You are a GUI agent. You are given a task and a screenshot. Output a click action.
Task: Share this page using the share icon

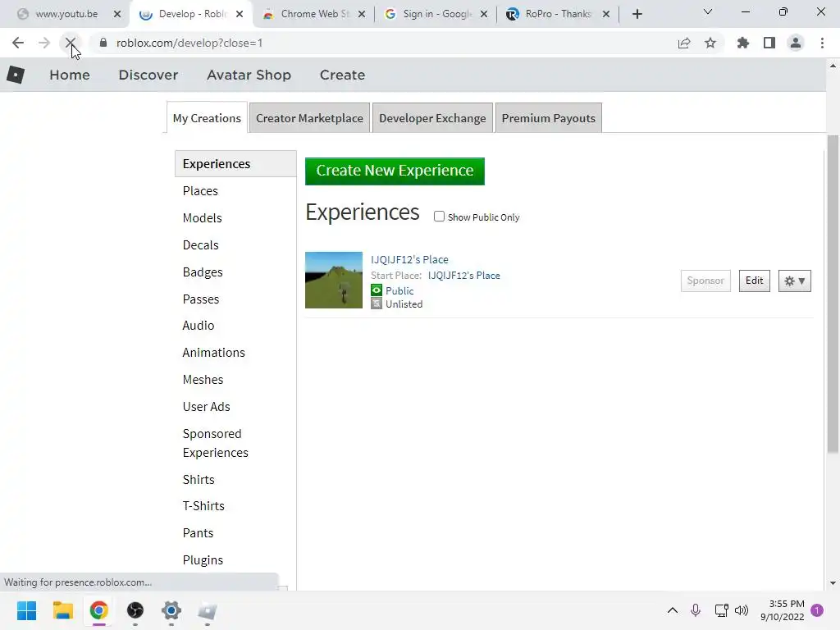pyautogui.click(x=684, y=43)
